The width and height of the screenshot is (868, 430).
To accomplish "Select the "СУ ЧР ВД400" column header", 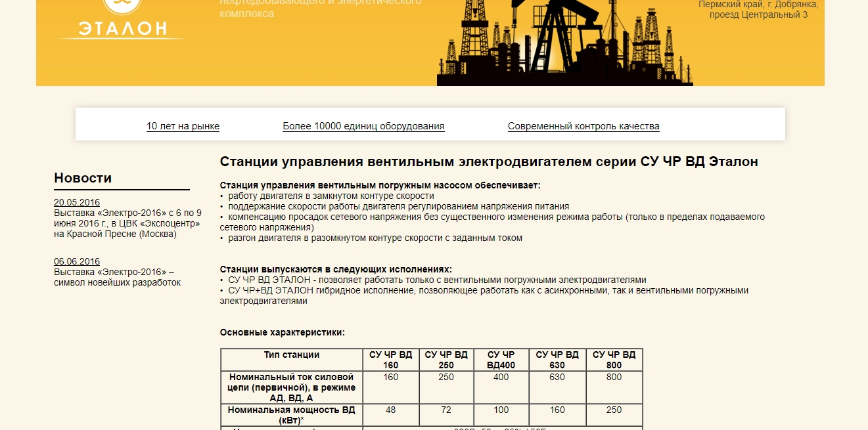I will 501,360.
